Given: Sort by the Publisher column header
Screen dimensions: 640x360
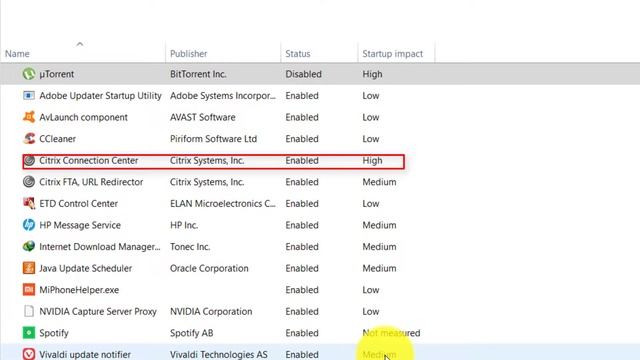Looking at the screenshot, I should point(189,53).
